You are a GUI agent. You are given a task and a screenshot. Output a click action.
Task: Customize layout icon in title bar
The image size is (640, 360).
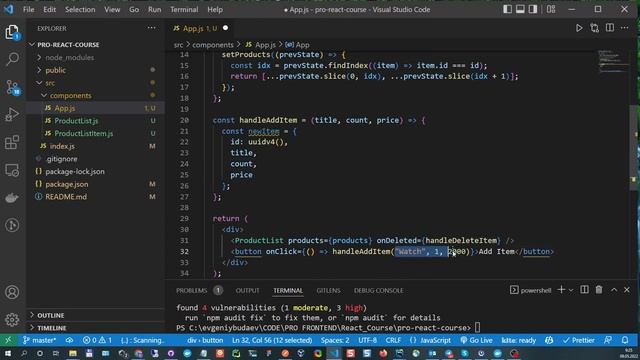pyautogui.click(x=551, y=9)
